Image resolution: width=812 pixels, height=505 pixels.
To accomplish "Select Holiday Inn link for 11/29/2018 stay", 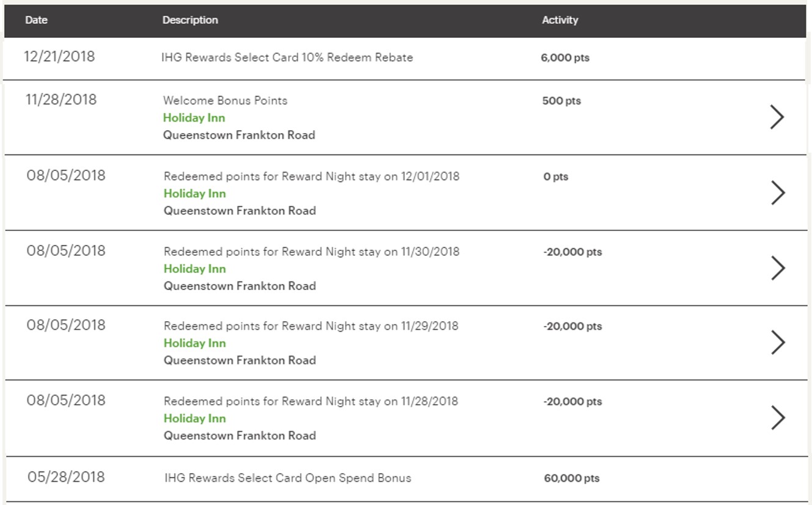I will [x=194, y=343].
